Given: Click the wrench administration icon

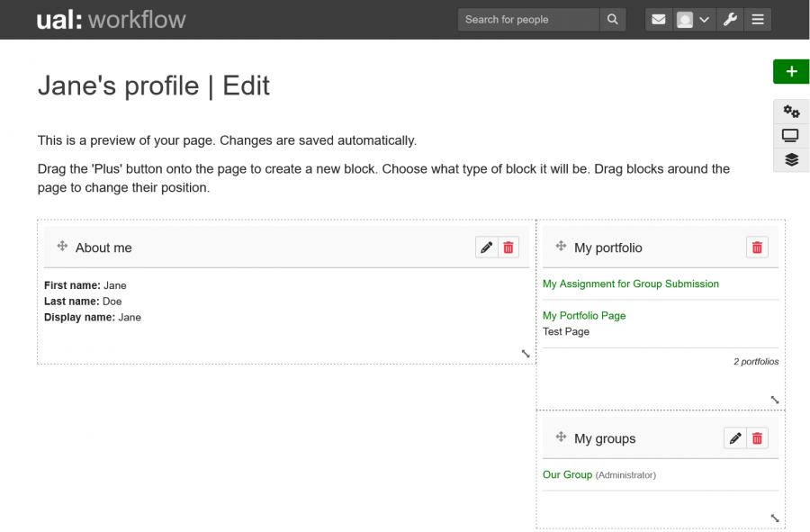Looking at the screenshot, I should click(730, 19).
